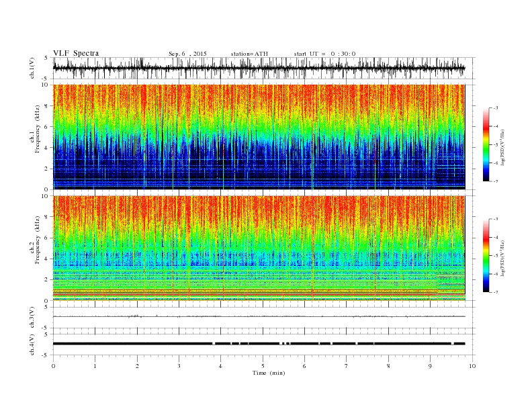Viewport: 532px width, 411px height.
Task: Click the ch.2 spectrogram color scale bar
Action: tap(486, 255)
